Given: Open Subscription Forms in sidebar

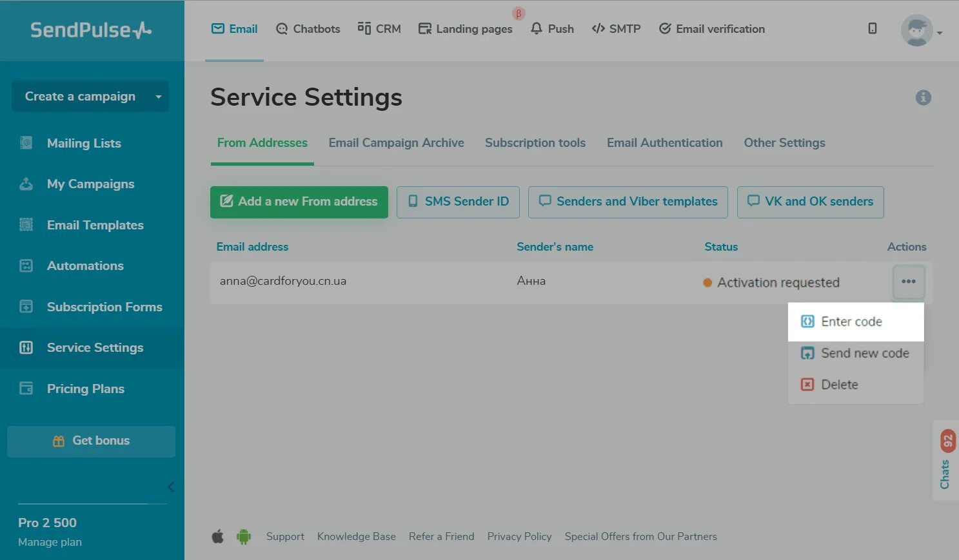Looking at the screenshot, I should pyautogui.click(x=104, y=307).
